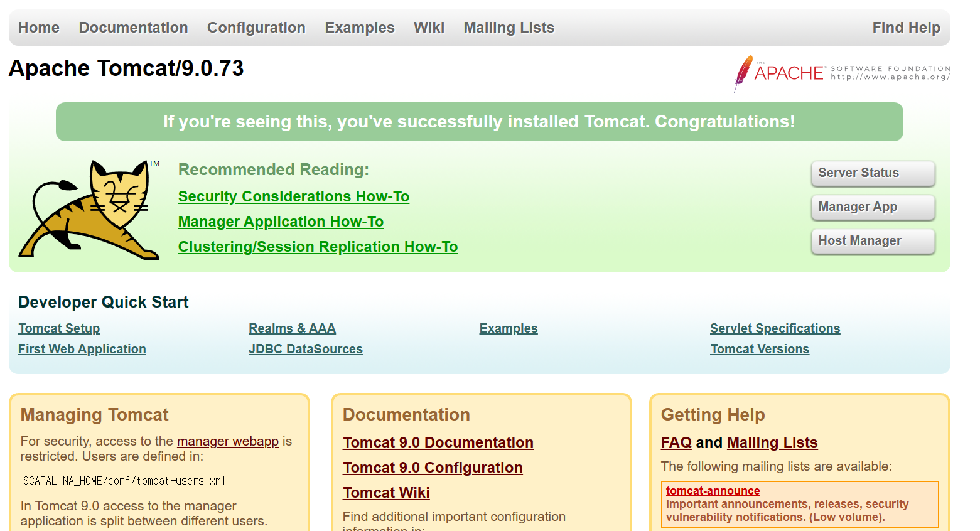Click the Apache Tomcat/9.0.73 heading

click(126, 68)
